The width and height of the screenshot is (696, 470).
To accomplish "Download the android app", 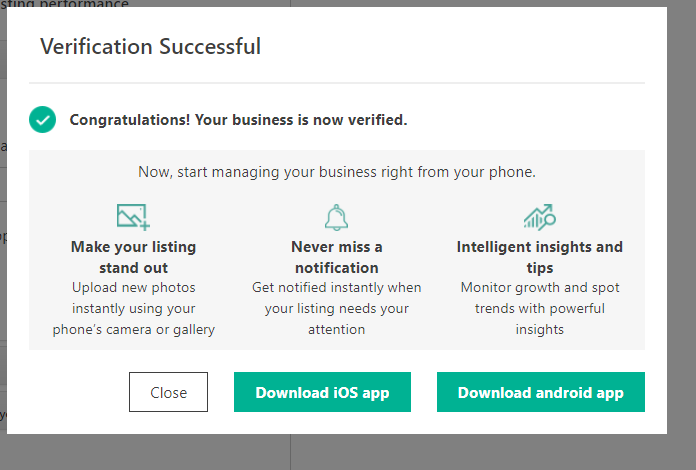I will (x=541, y=392).
